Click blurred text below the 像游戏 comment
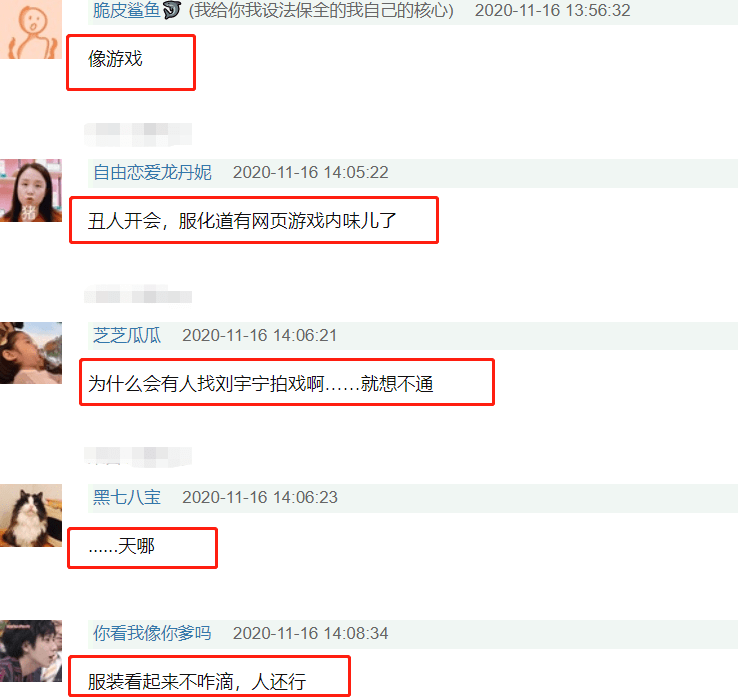The image size is (738, 698). pyautogui.click(x=138, y=134)
